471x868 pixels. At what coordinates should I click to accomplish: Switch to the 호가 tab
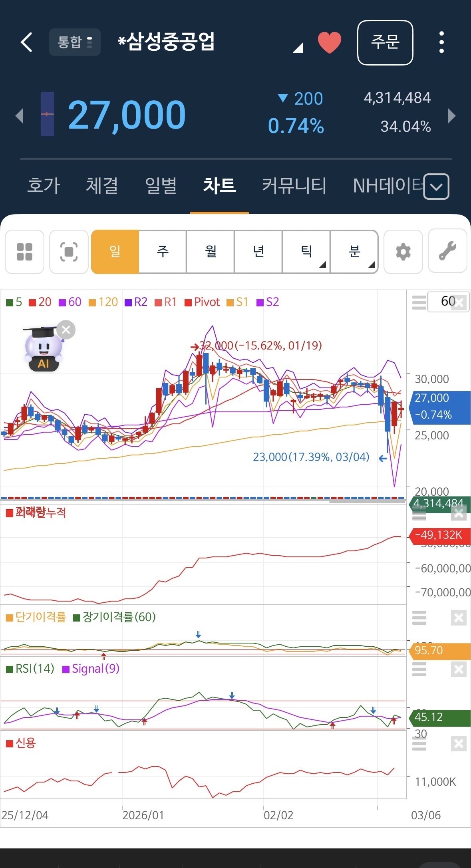tap(44, 186)
